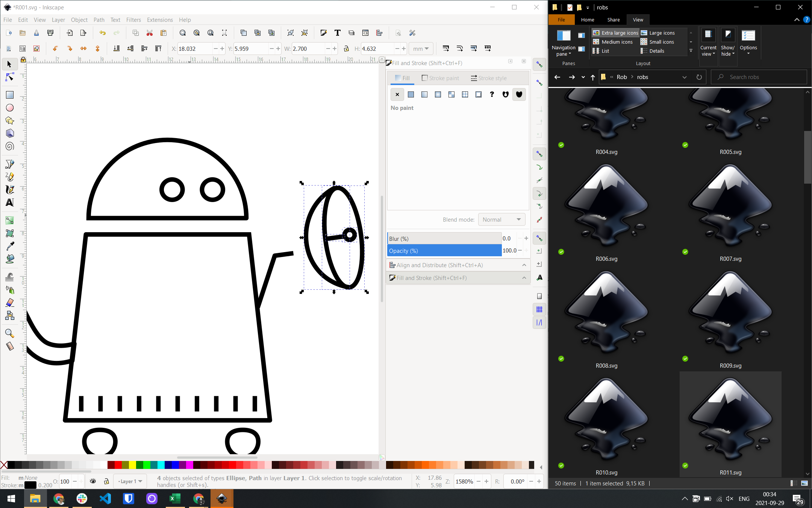Screen dimensions: 812x508
Task: Click the Cut scissors icon
Action: coord(150,33)
